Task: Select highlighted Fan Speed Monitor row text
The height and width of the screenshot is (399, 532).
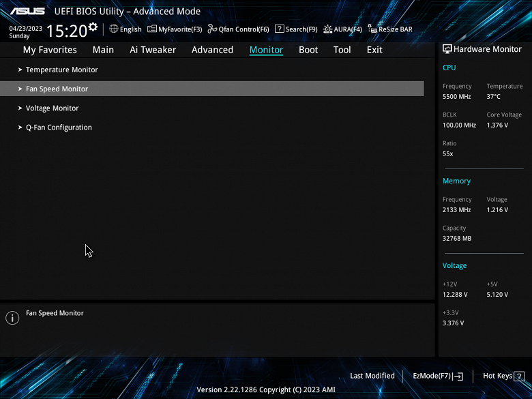Action: (57, 89)
